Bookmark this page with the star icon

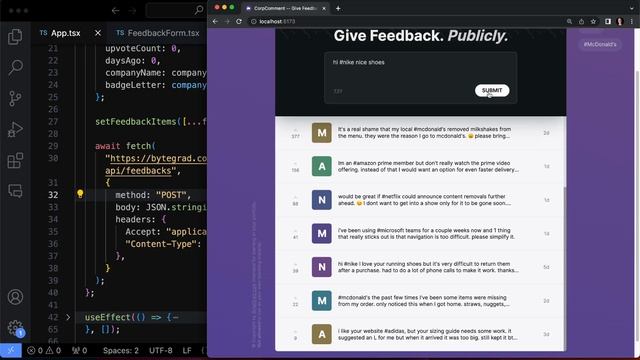click(x=593, y=21)
